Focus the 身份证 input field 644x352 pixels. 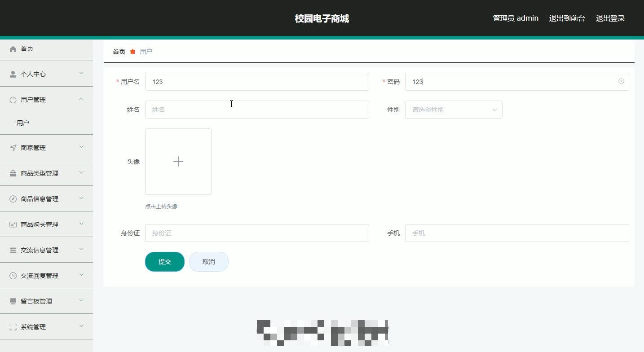pyautogui.click(x=257, y=233)
